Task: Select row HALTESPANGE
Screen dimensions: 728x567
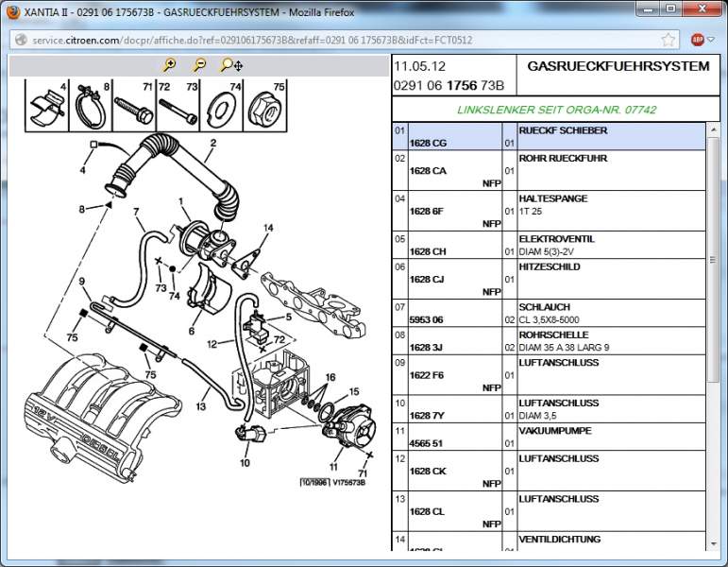Action: tap(549, 211)
